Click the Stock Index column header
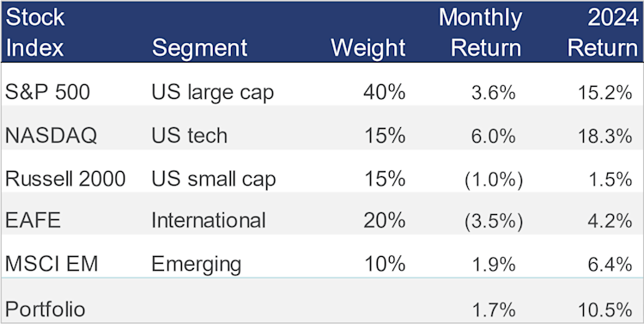 click(35, 33)
